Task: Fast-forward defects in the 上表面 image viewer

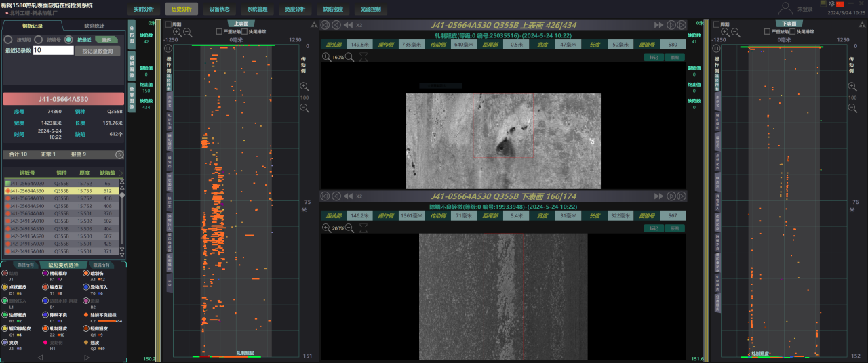Action: 660,25
